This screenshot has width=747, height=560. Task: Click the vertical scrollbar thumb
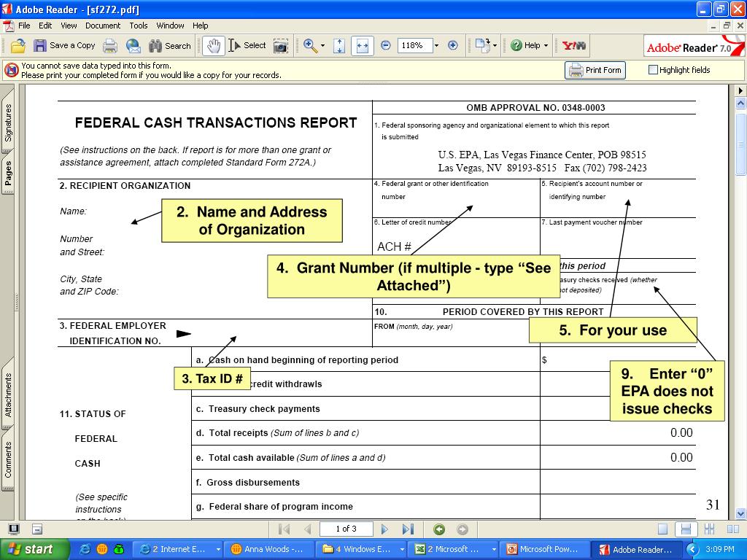741,144
